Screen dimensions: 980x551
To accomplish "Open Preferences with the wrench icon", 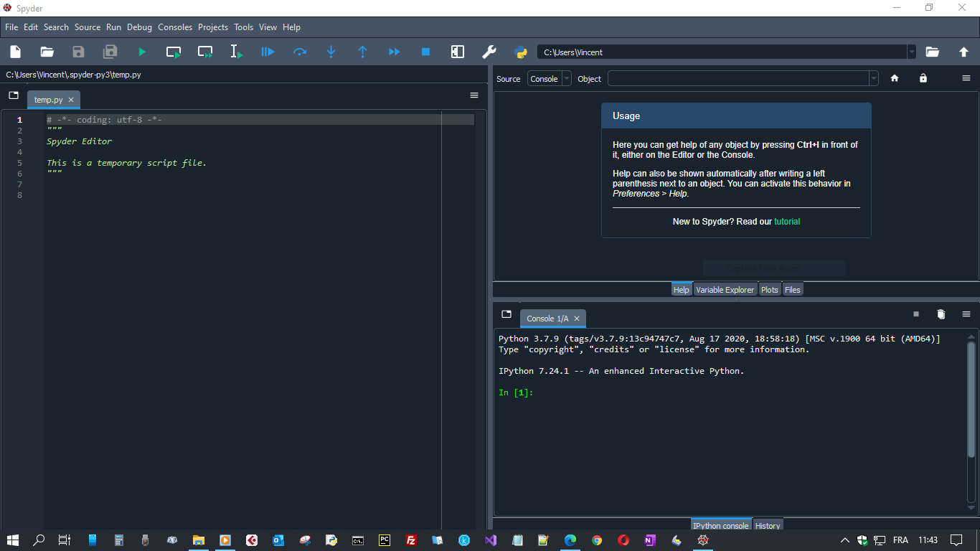I will (x=489, y=52).
